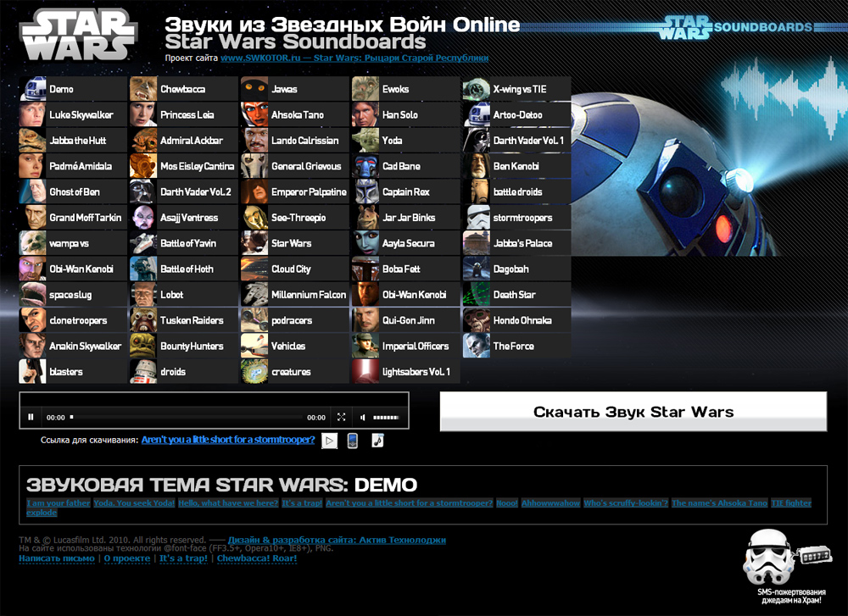The width and height of the screenshot is (848, 616).
Task: Open the www.SWKOTOR.ru project link
Action: tap(354, 58)
